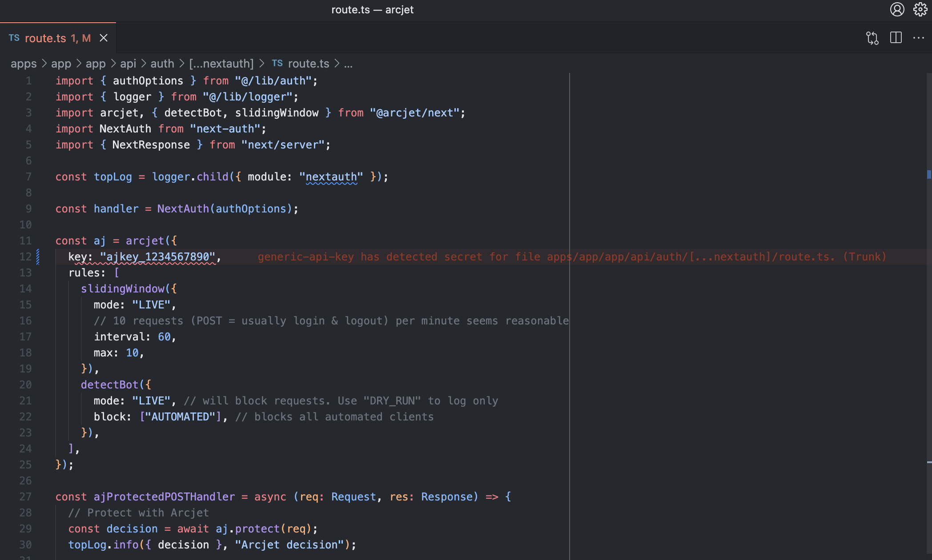Close the route.ts editor tab
This screenshot has width=932, height=560.
pos(103,38)
